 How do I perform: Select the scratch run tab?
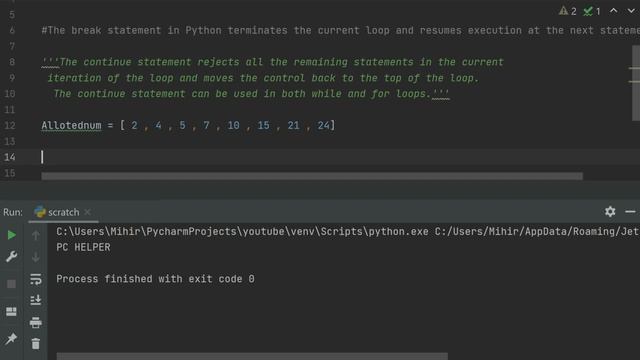coord(63,212)
